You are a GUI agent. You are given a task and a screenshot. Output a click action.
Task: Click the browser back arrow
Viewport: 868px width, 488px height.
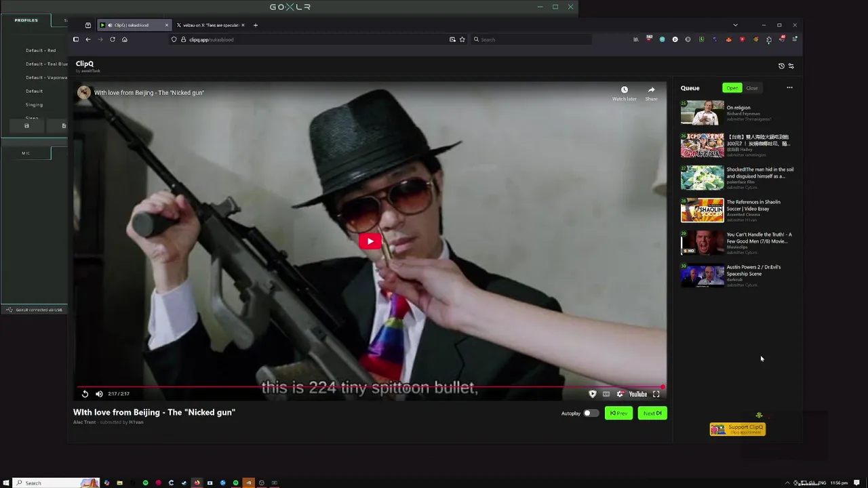87,39
